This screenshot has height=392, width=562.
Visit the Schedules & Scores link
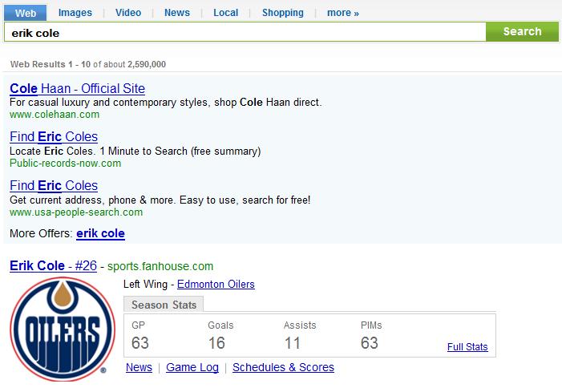point(283,367)
